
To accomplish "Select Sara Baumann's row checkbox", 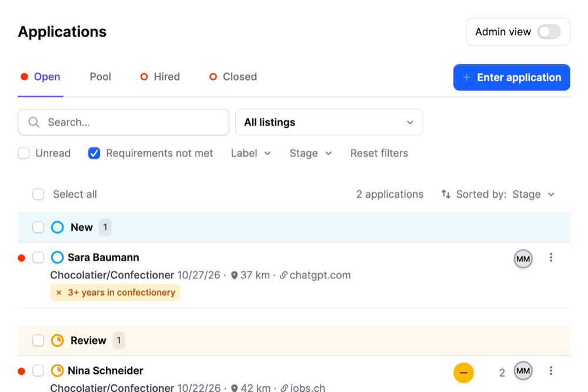I will (x=38, y=258).
